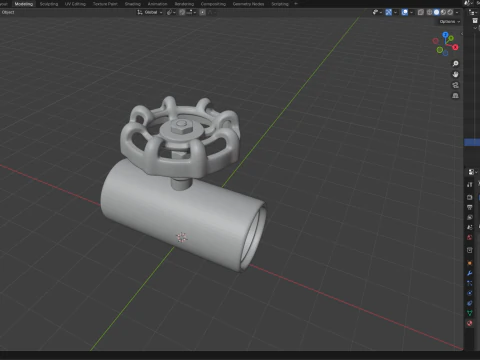
Task: Open the Geometry Nodes workspace tab
Action: pyautogui.click(x=248, y=4)
